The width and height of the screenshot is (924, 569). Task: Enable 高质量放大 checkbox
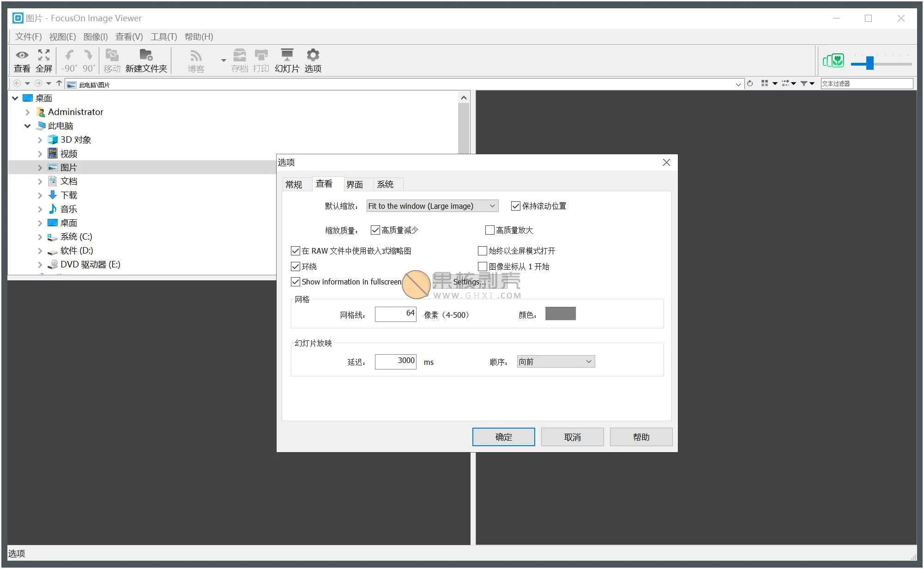pyautogui.click(x=490, y=230)
